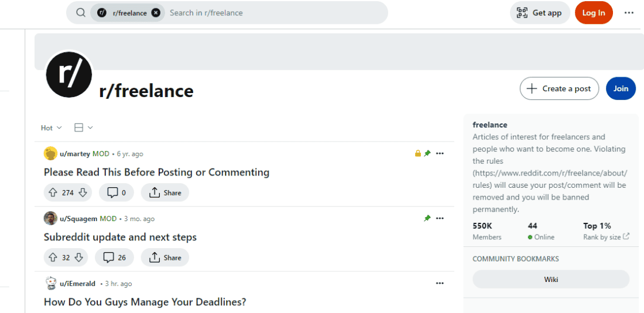Open u/martey avatar
Image resolution: width=644 pixels, height=313 pixels.
coord(50,154)
